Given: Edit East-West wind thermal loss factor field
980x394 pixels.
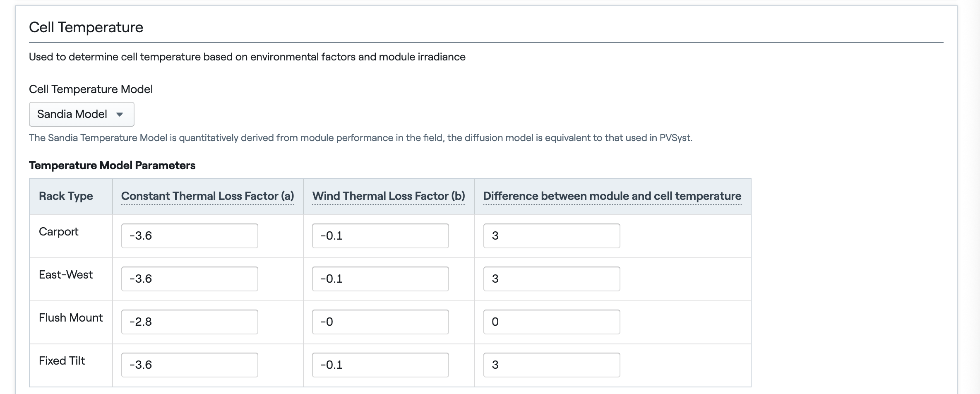Looking at the screenshot, I should [x=380, y=279].
